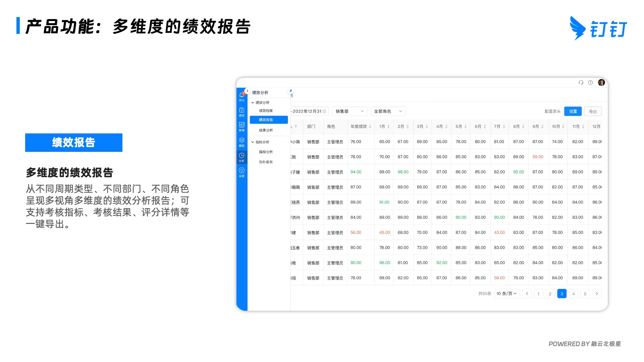Click the blue 设置 button
The height and width of the screenshot is (362, 644).
[x=573, y=111]
